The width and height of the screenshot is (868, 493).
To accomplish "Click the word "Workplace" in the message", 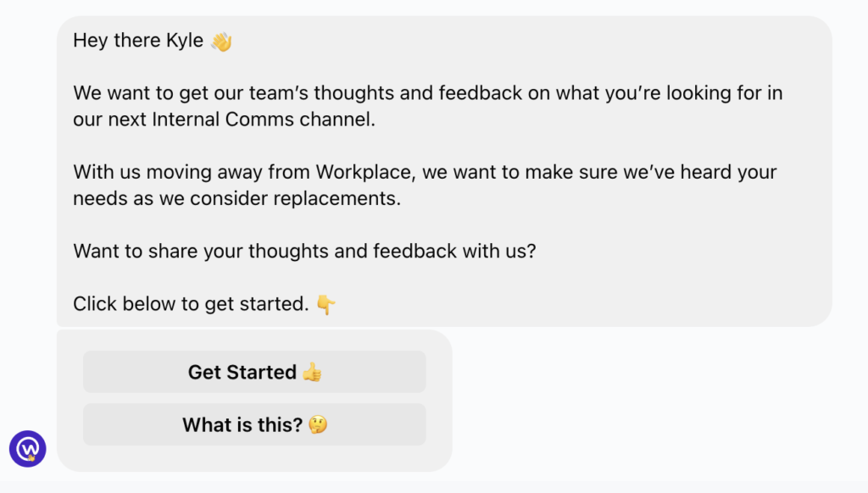I will click(363, 172).
